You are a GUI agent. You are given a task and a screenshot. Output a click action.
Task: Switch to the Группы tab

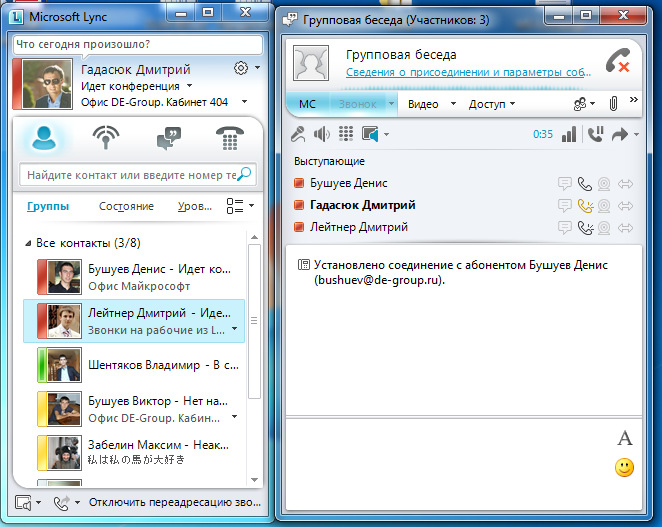pyautogui.click(x=48, y=206)
